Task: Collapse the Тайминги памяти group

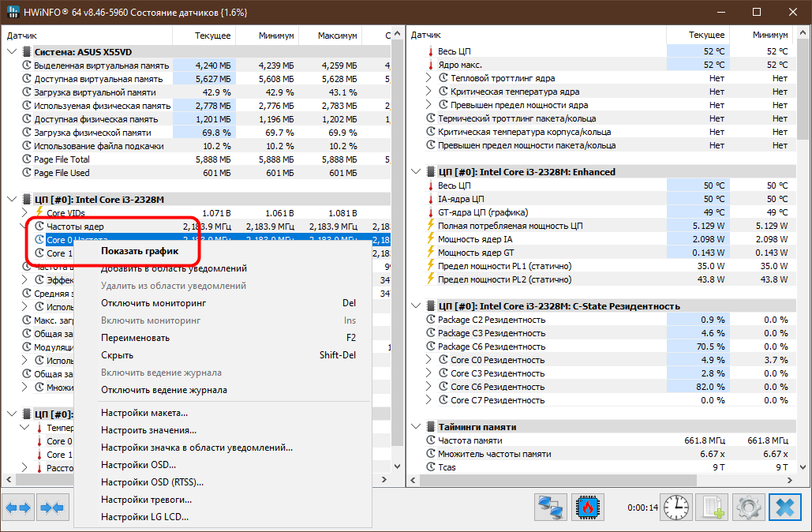Action: coord(416,427)
